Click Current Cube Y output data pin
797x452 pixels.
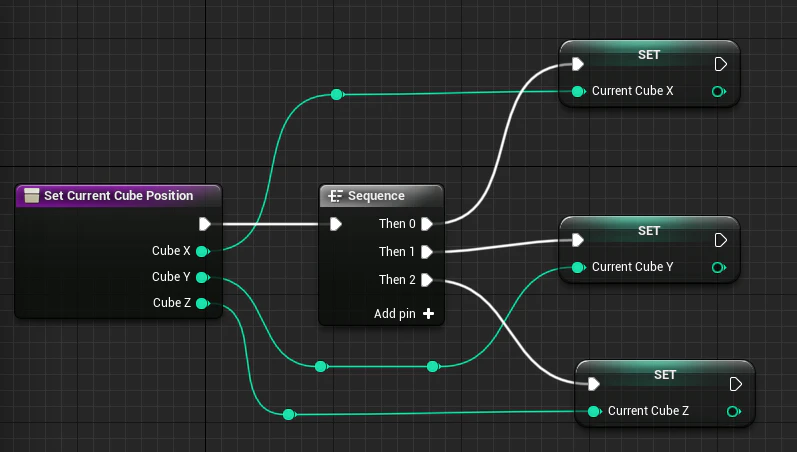coord(719,267)
